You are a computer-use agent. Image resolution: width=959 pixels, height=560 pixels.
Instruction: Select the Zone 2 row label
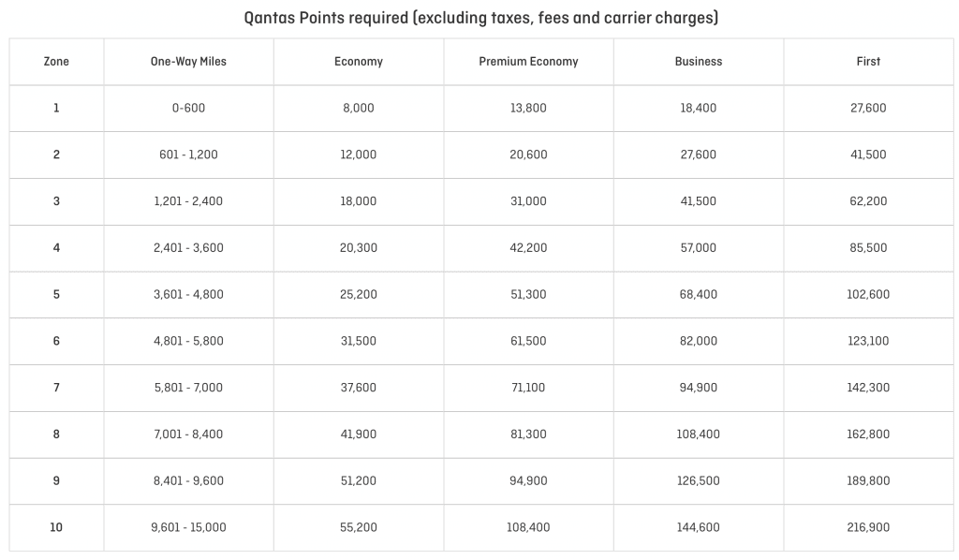pos(56,155)
